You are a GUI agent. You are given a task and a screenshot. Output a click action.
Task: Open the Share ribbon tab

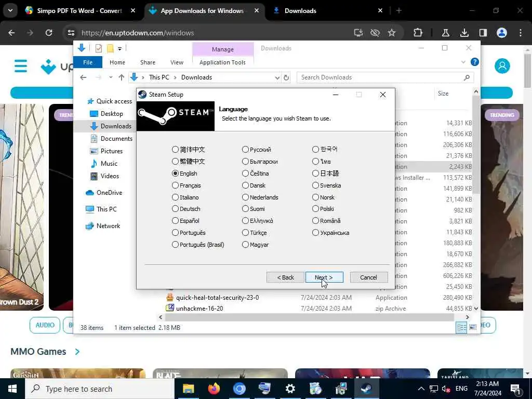[148, 62]
